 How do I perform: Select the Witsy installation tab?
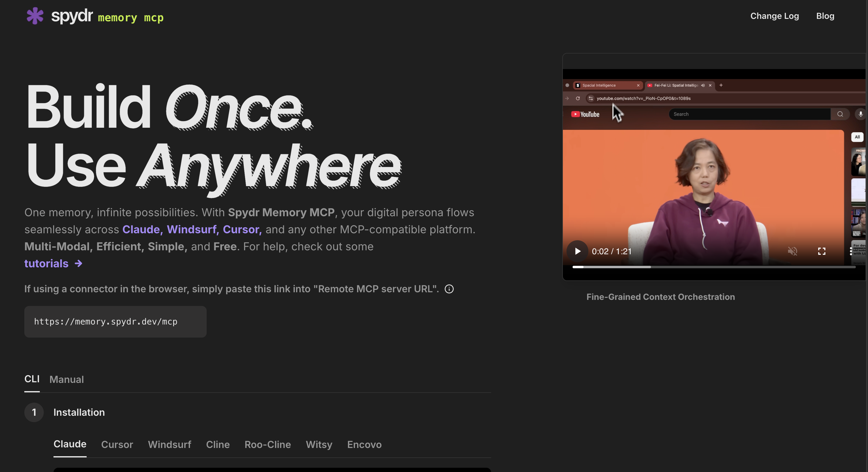[x=319, y=445]
